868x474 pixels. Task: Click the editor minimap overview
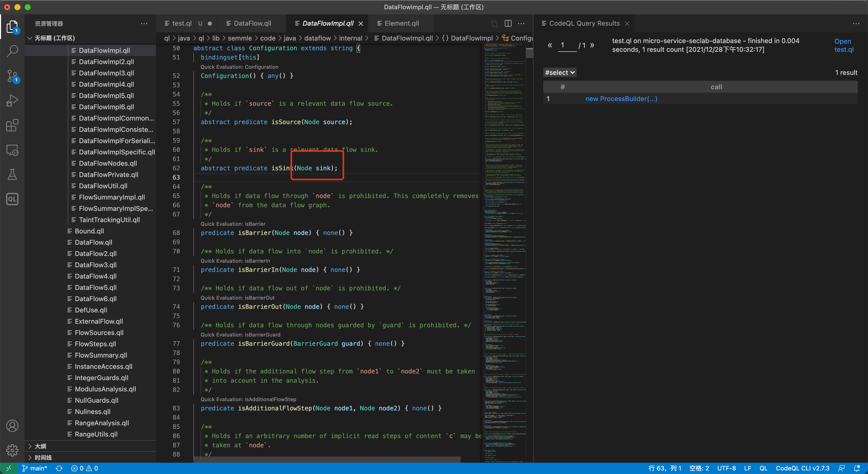click(x=505, y=253)
